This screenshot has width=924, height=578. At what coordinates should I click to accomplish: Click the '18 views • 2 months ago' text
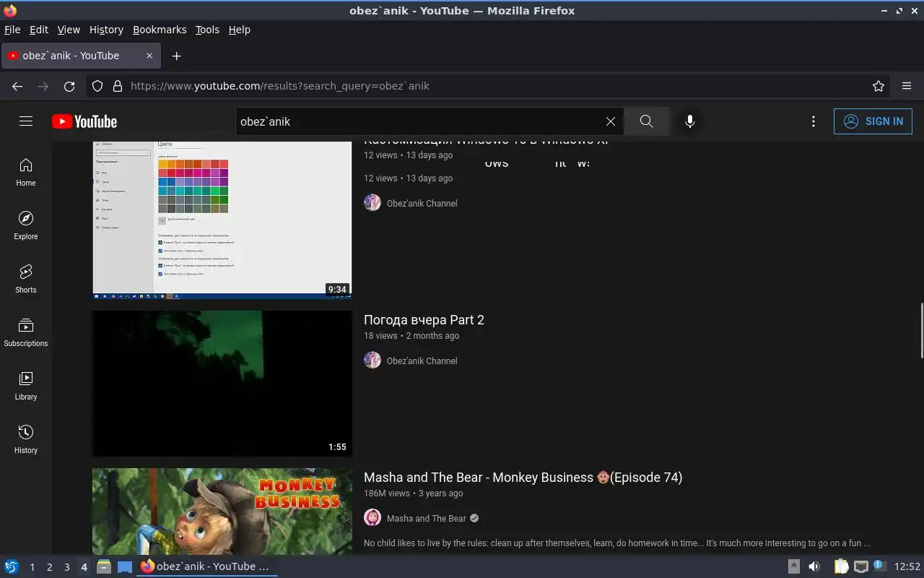[411, 336]
